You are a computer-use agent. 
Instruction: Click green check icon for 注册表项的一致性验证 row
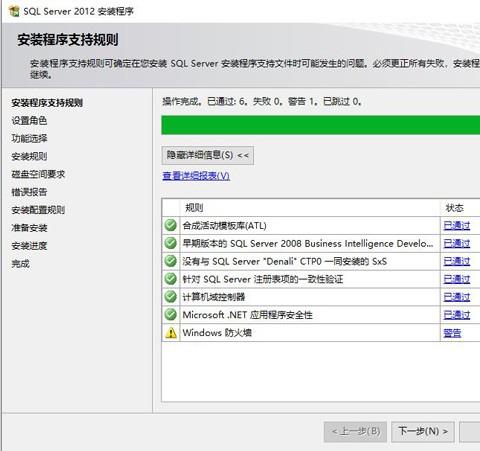pos(171,279)
